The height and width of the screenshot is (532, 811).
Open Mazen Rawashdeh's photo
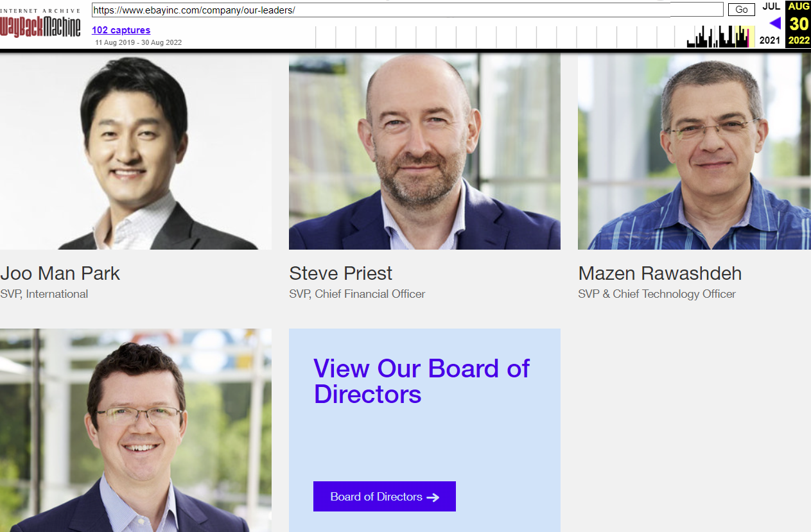(x=694, y=151)
